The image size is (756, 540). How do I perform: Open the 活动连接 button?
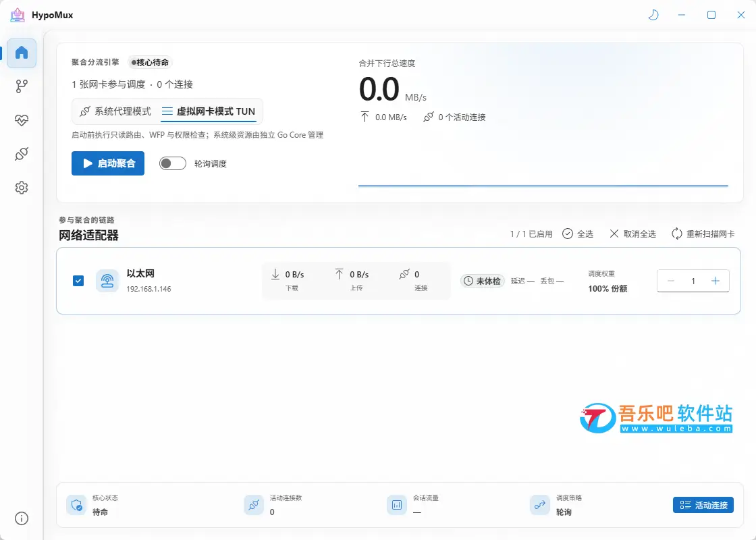[x=703, y=505]
